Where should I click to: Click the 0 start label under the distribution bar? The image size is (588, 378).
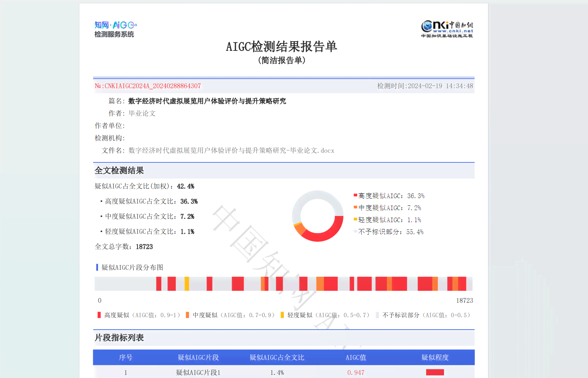click(x=100, y=300)
